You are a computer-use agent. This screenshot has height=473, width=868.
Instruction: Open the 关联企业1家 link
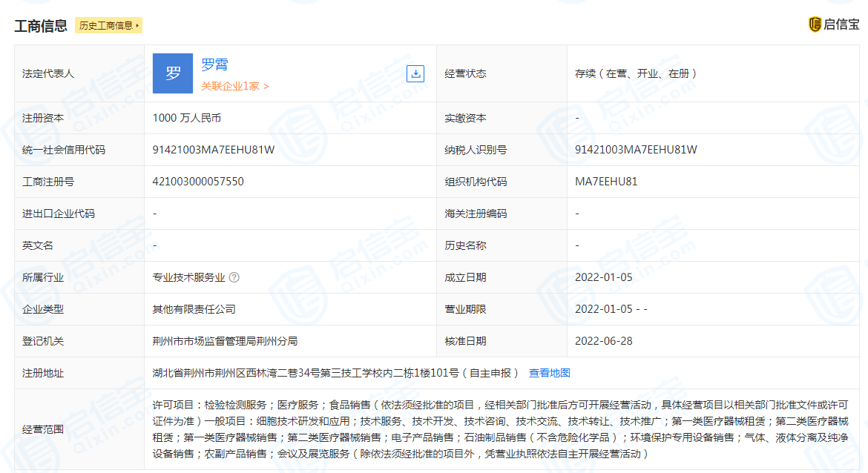(235, 86)
